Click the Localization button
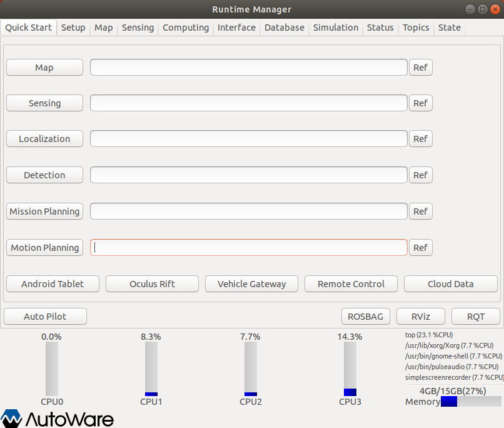504x428 pixels. coord(44,139)
